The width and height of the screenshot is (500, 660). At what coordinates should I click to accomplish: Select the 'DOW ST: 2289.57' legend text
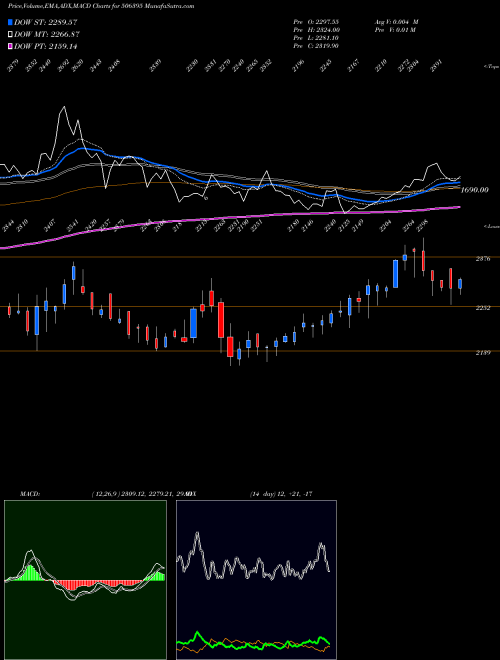pyautogui.click(x=46, y=22)
